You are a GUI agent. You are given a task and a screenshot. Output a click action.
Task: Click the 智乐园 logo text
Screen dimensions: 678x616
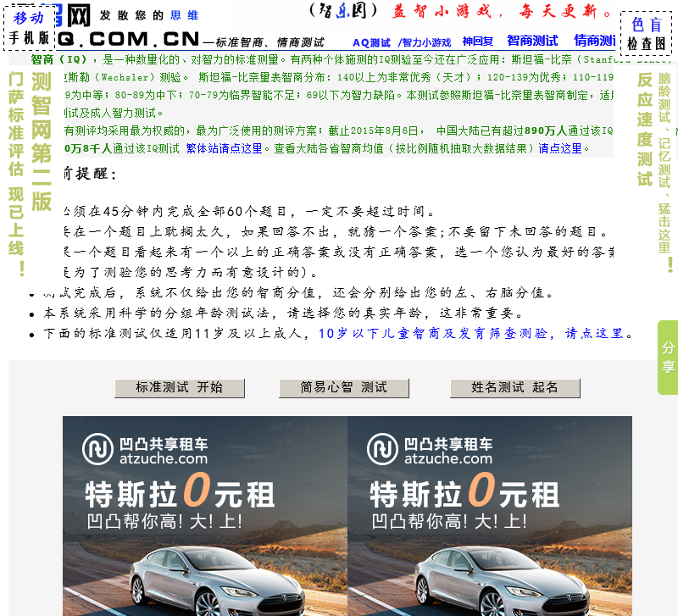(x=344, y=10)
